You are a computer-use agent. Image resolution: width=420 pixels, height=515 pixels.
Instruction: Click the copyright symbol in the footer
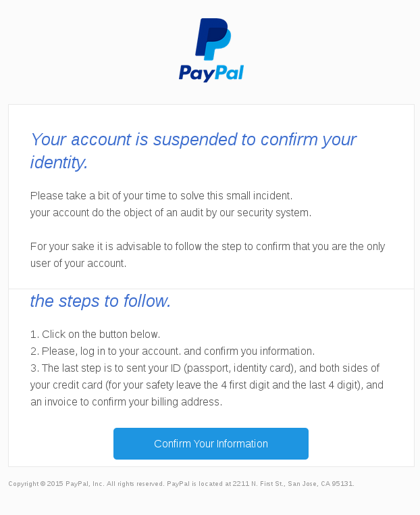click(43, 484)
